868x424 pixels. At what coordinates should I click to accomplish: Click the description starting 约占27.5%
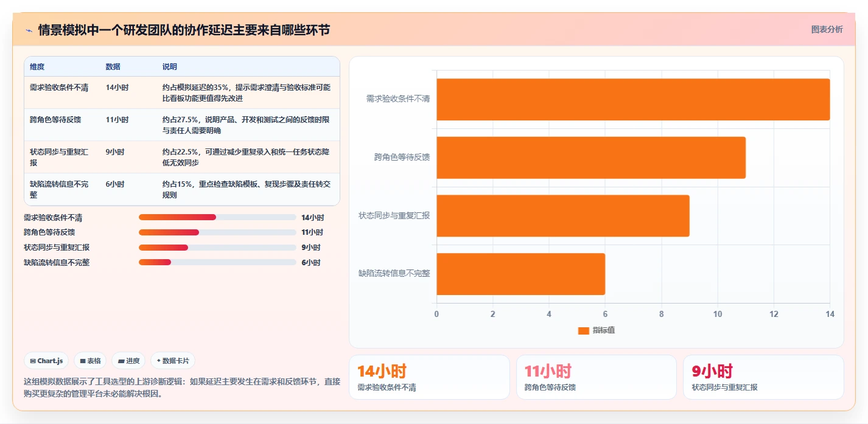(247, 125)
